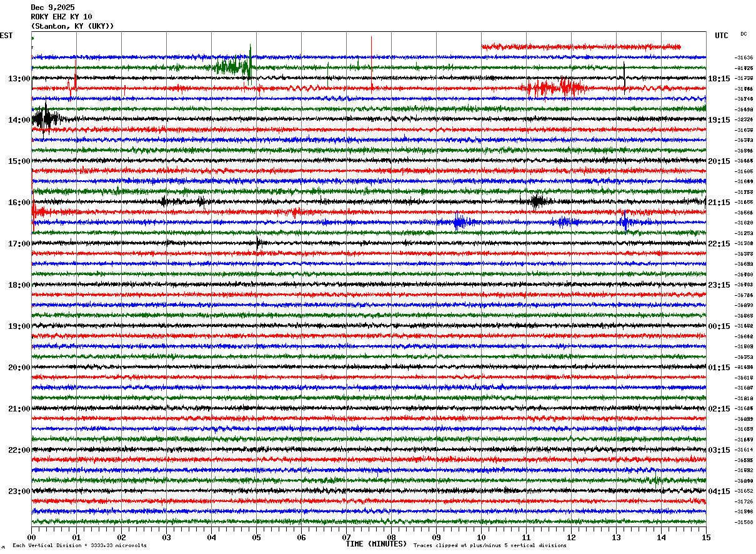The height and width of the screenshot is (554, 756).
Task: Click the 00:15 UTC row label
Action: (719, 326)
